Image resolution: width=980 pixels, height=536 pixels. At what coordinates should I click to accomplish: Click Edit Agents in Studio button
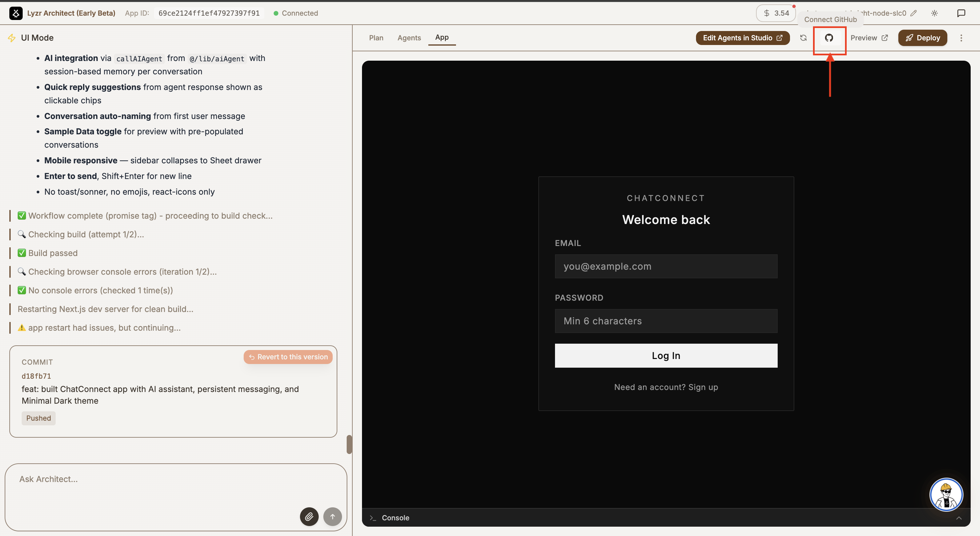[x=742, y=38]
